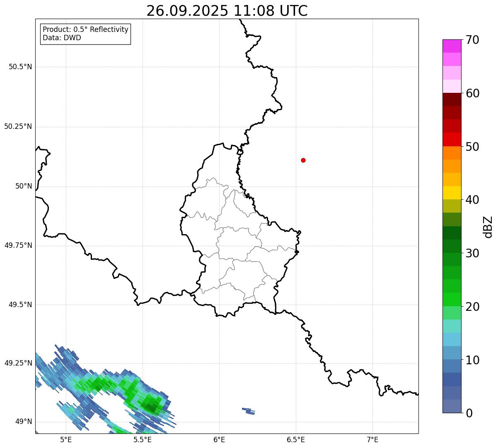Click the 50.5°N latitude label
The height and width of the screenshot is (448, 498).
click(x=20, y=67)
